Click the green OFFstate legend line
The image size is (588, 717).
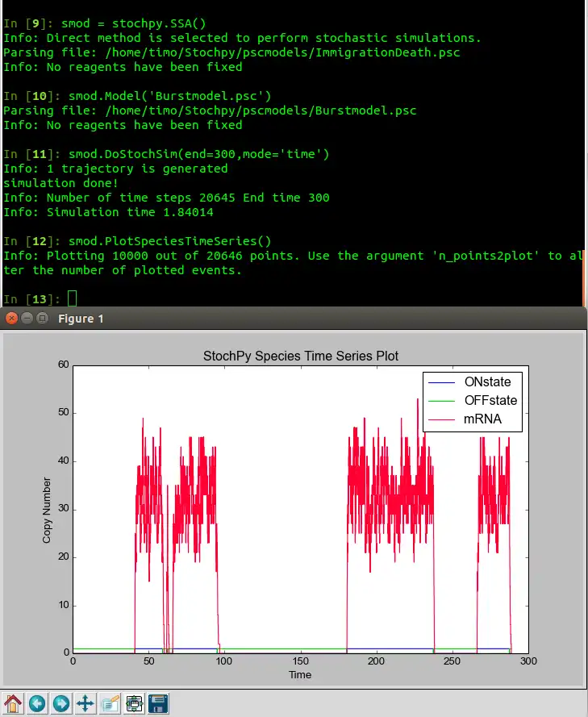(x=442, y=401)
